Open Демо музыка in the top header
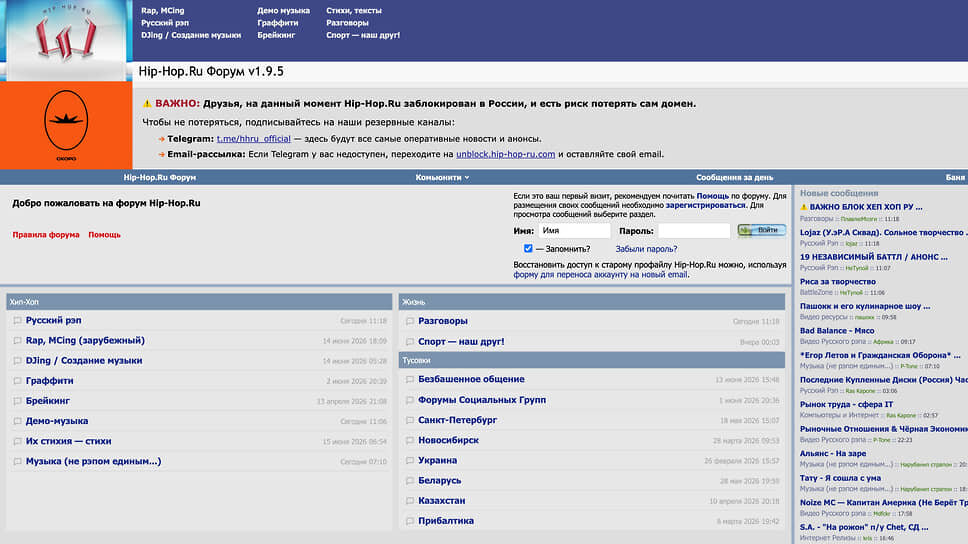Viewport: 968px width, 544px height. point(283,10)
